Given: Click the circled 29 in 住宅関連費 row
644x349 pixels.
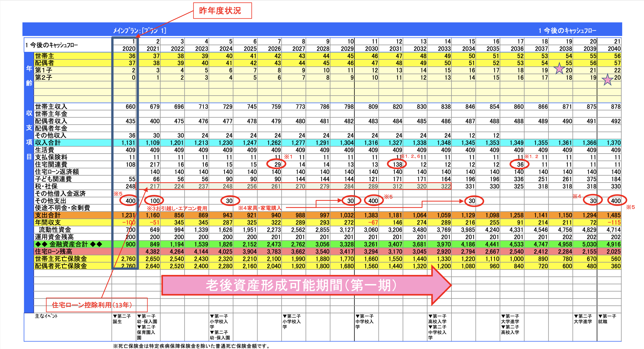Looking at the screenshot, I should tap(277, 164).
